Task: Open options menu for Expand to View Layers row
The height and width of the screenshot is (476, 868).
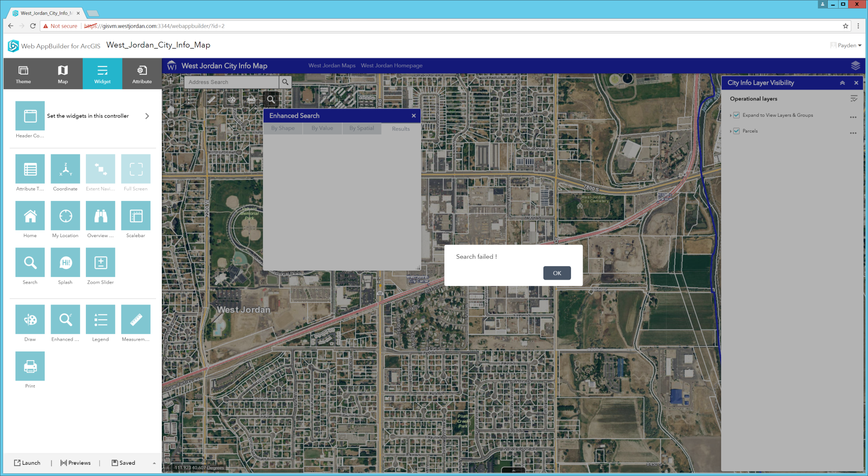Action: pos(853,117)
